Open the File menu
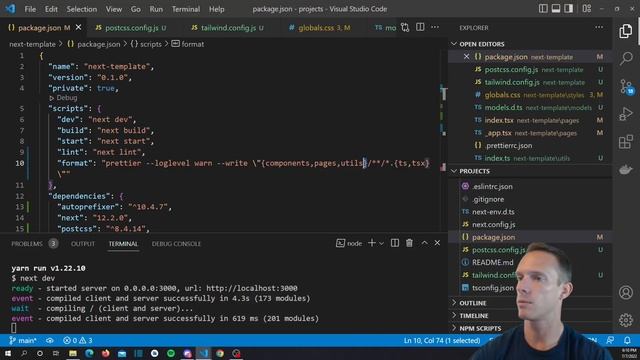 tap(30, 9)
